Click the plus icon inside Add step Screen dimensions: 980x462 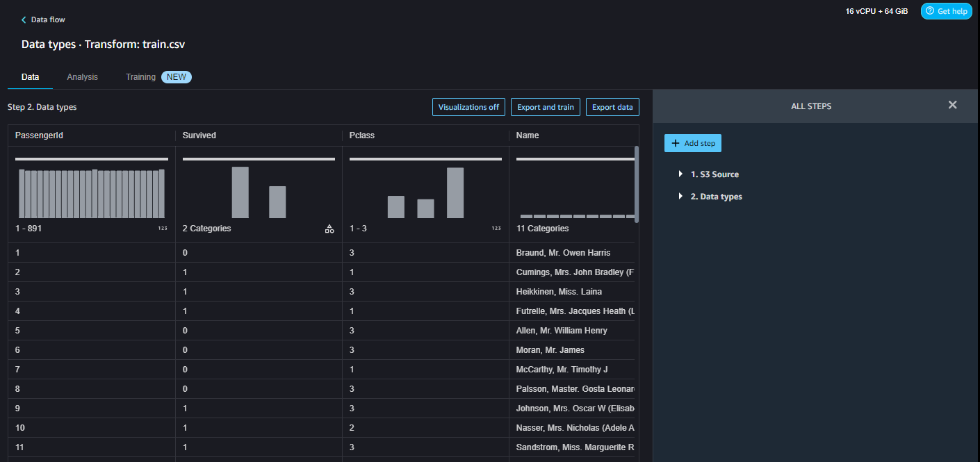[676, 142]
